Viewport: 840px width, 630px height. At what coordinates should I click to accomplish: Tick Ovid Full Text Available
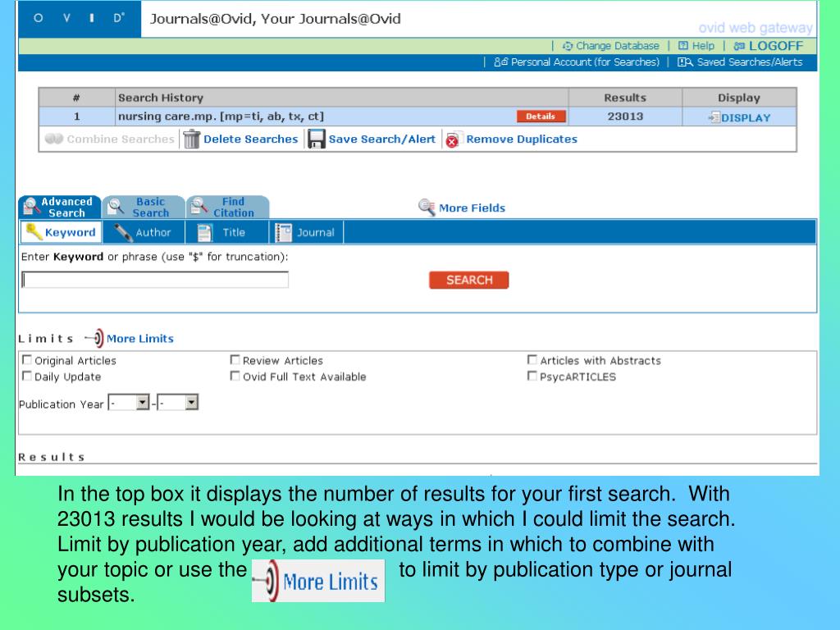pos(235,376)
